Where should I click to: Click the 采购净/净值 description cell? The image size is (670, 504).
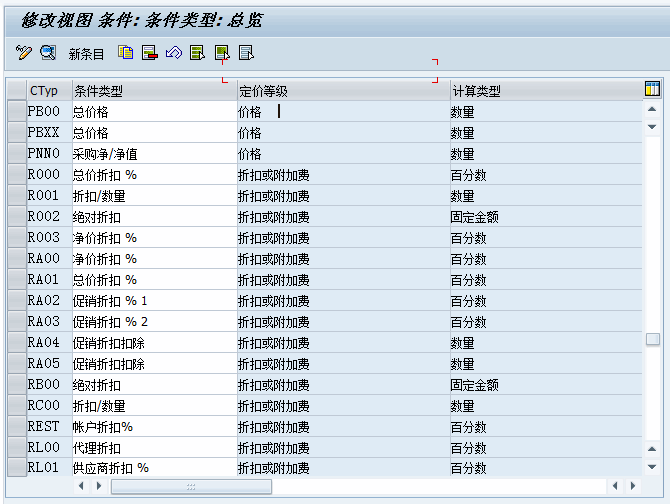coord(155,153)
